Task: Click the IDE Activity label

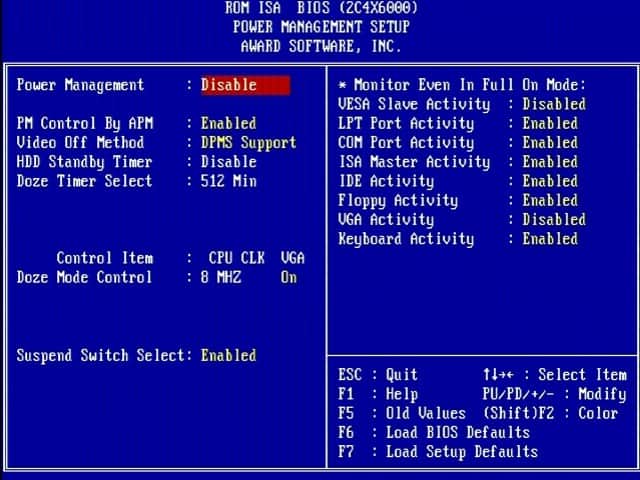Action: (386, 181)
